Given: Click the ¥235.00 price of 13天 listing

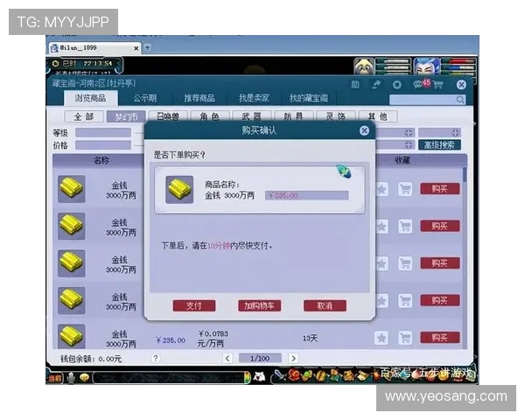Looking at the screenshot, I should pyautogui.click(x=171, y=340).
